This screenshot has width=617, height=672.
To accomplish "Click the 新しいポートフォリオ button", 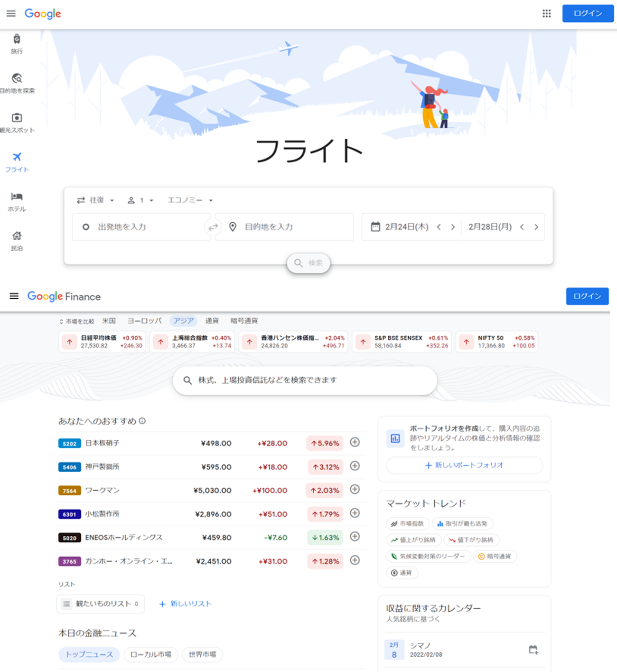I will point(464,465).
